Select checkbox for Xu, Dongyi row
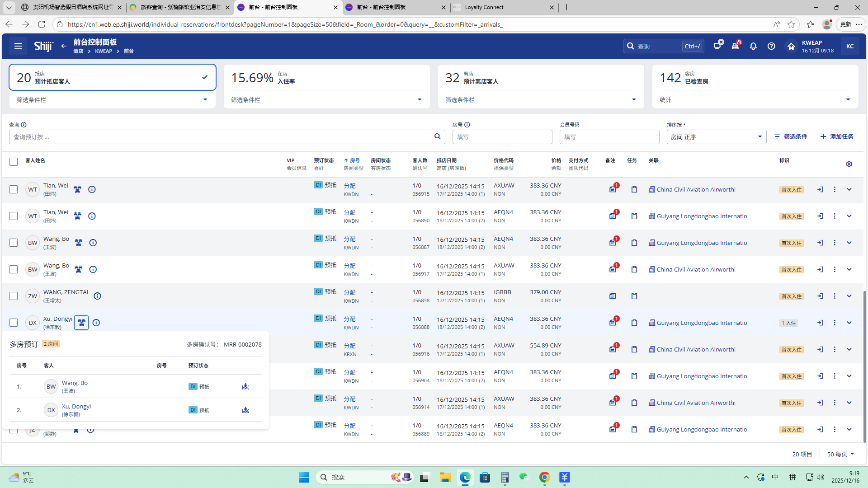 14,323
